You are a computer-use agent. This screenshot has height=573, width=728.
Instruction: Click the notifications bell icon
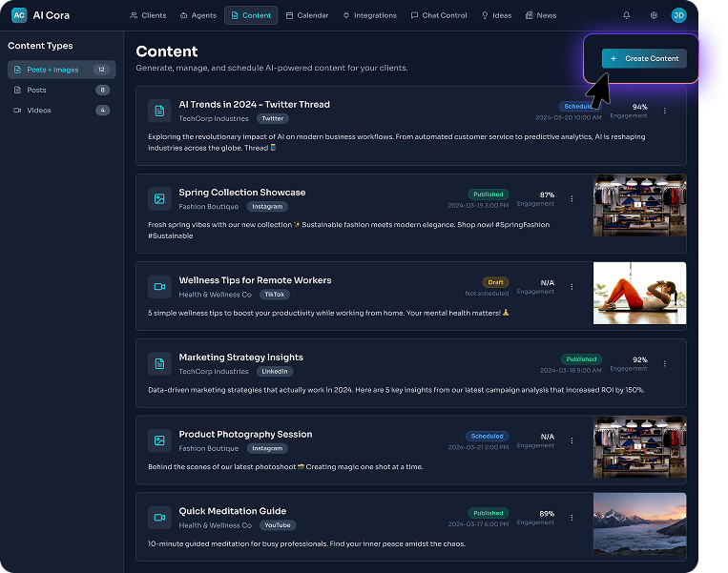click(627, 15)
